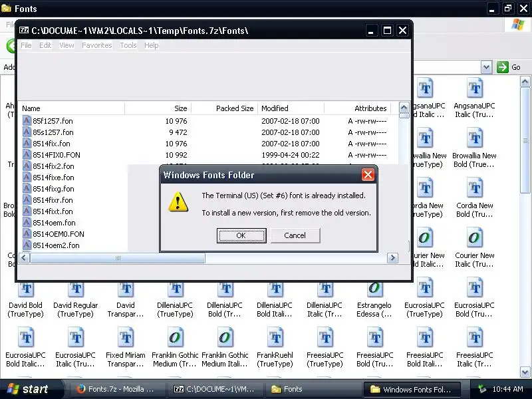Open the Windows Start menu
Viewport: 532px width, 399px height.
pos(31,389)
